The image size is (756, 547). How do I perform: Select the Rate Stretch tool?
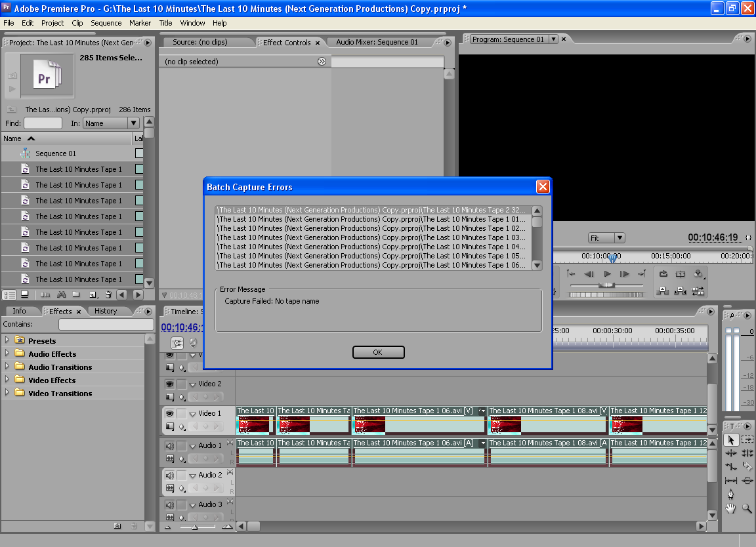click(731, 466)
